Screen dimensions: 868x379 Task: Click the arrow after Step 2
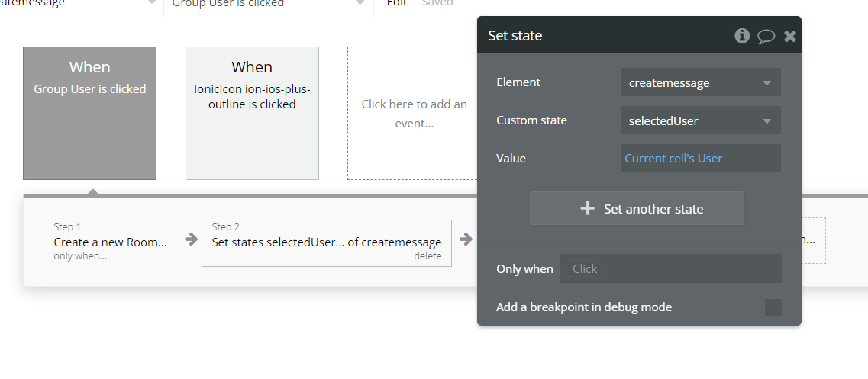[466, 240]
